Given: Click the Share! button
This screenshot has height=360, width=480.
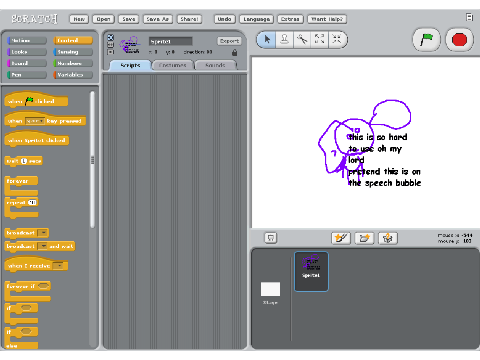Looking at the screenshot, I should (189, 19).
